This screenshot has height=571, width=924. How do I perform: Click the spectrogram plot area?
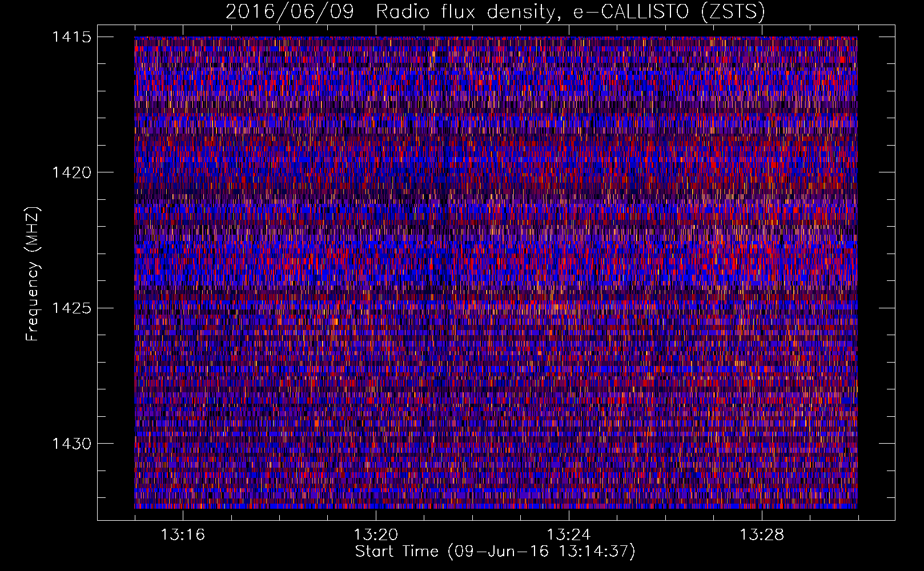[496, 272]
